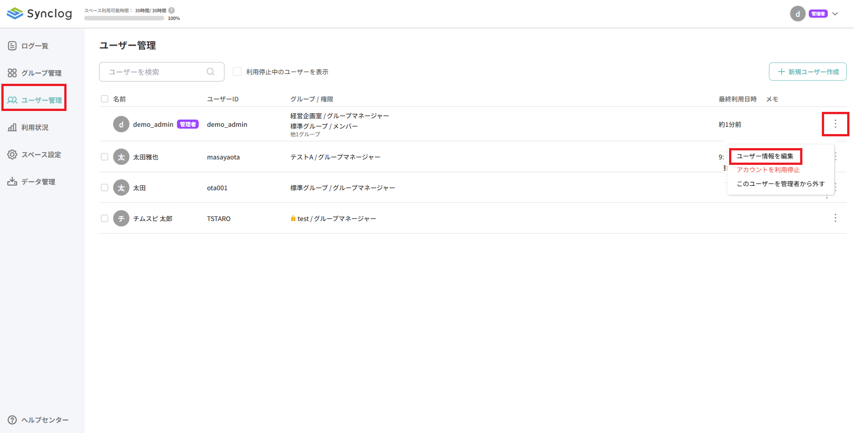868x433 pixels.
Task: Open the kebab menu for demo_admin row
Action: pos(835,124)
